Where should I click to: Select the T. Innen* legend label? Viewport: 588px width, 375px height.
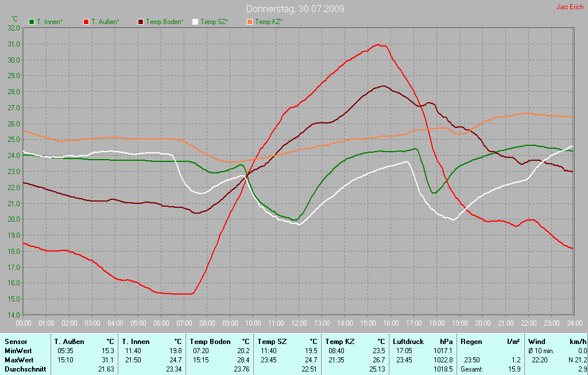click(x=49, y=22)
